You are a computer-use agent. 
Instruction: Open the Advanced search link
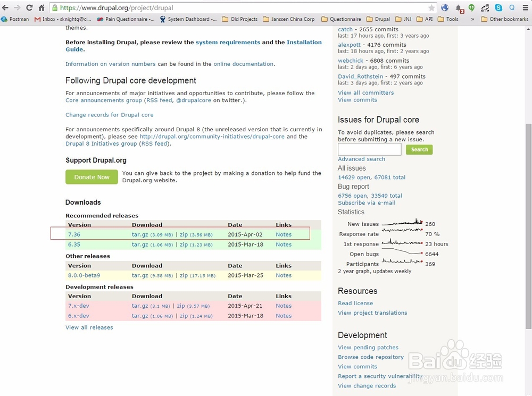(x=361, y=159)
